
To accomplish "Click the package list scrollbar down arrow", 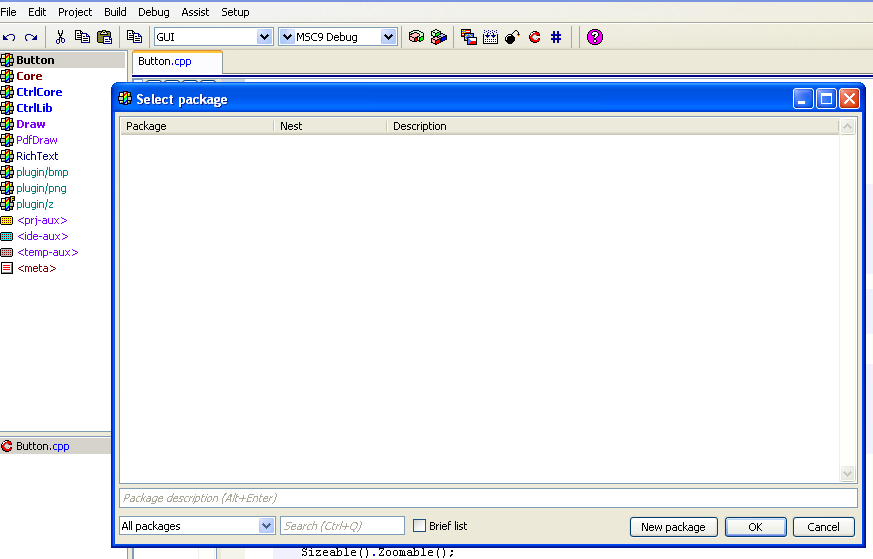I will click(848, 474).
